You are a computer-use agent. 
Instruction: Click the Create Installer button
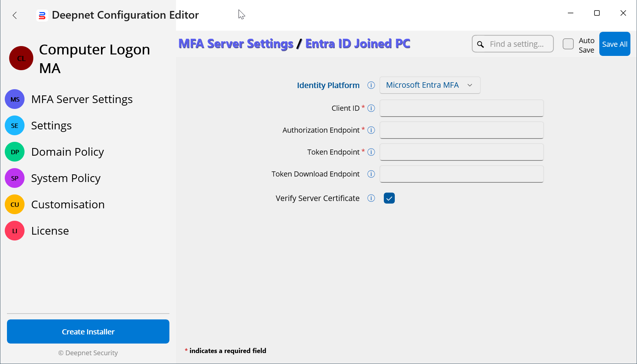click(x=88, y=331)
